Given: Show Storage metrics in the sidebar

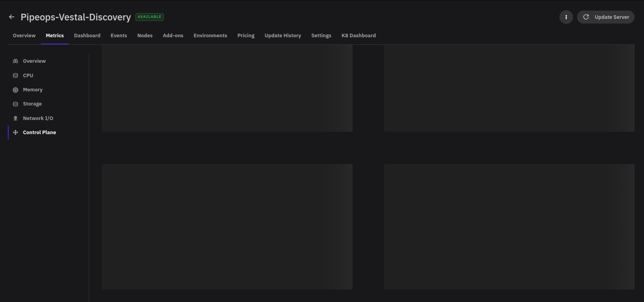Looking at the screenshot, I should click(33, 104).
